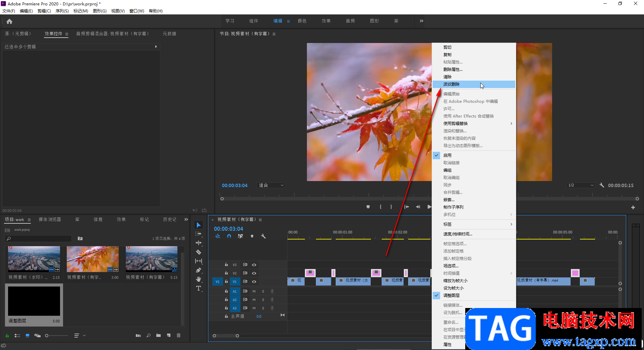Show more workspaces overflow chevron
Image resolution: width=644 pixels, height=350 pixels.
coord(422,21)
